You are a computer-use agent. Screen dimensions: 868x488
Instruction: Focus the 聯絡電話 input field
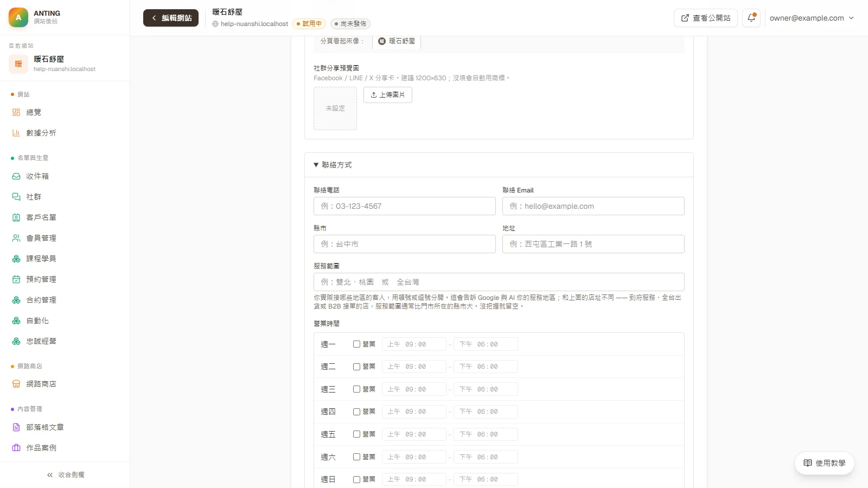[x=405, y=206]
